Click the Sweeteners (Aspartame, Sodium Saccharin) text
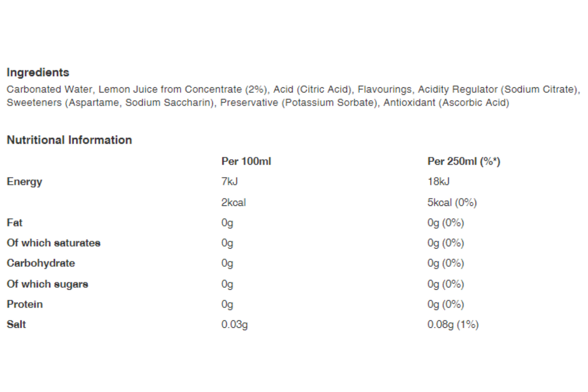Viewport: 588px width, 392px height. tap(111, 103)
